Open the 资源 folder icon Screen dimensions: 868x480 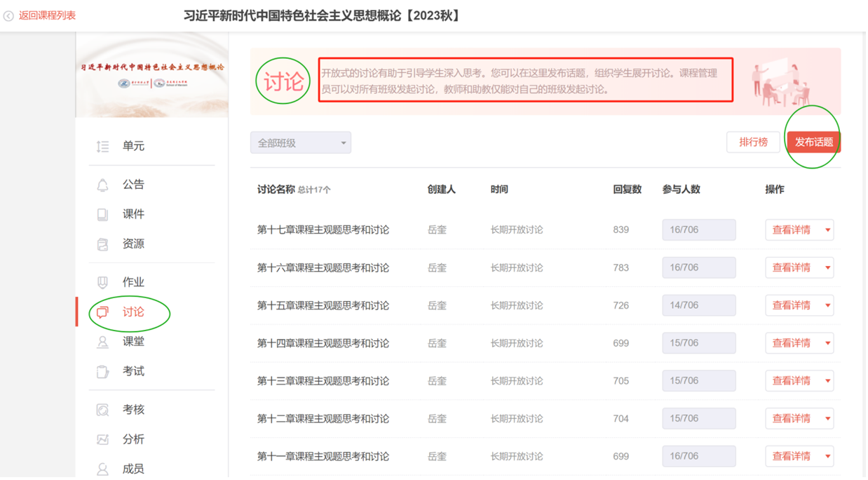pos(102,244)
